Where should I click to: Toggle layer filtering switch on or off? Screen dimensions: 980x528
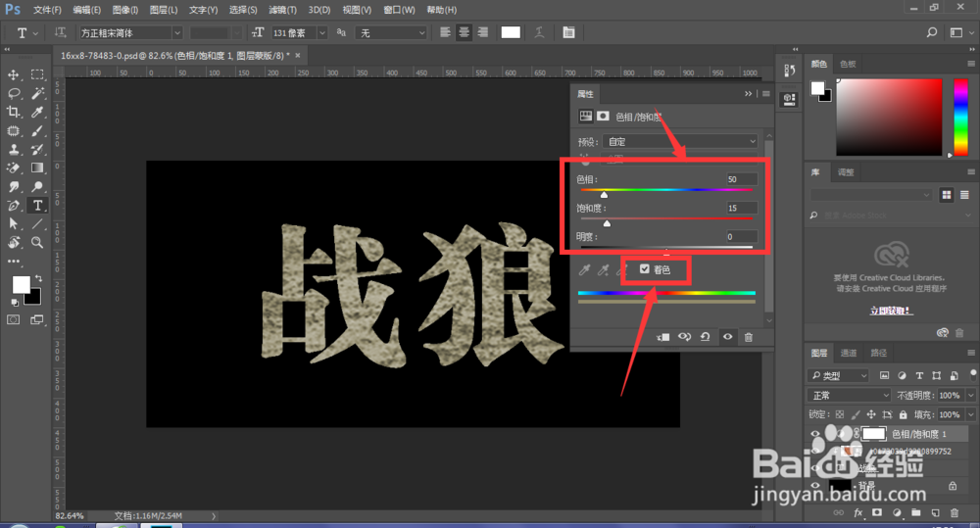click(x=972, y=374)
